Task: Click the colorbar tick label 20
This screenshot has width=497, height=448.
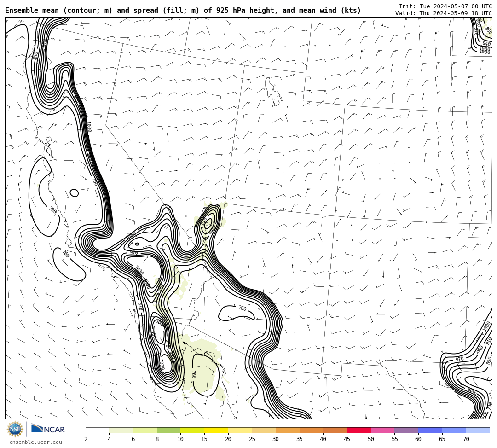Action: click(228, 439)
